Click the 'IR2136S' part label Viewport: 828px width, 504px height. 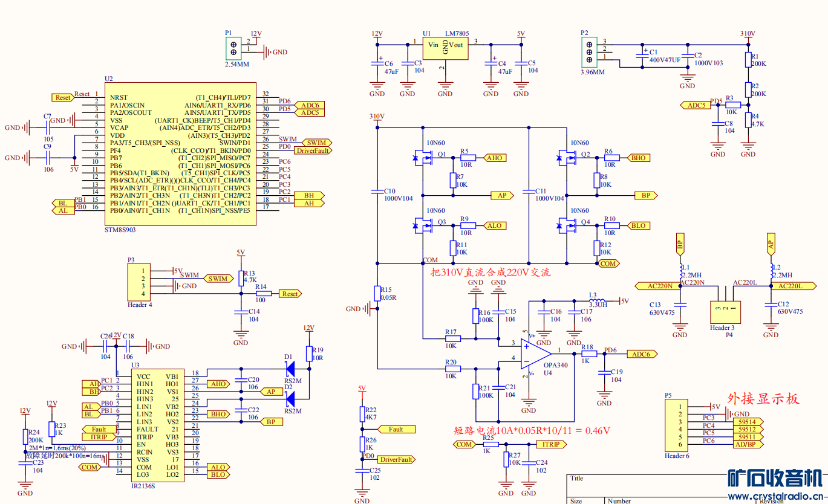click(x=143, y=486)
